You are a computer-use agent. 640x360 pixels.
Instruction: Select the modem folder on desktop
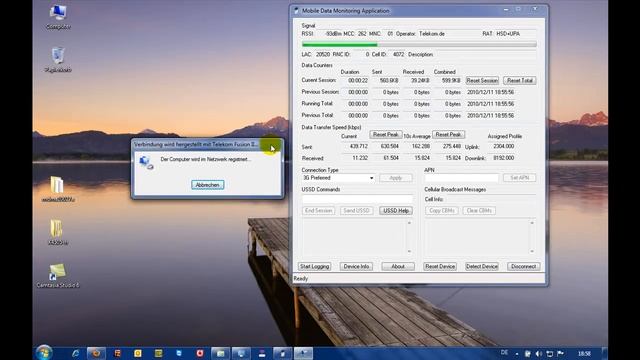pos(58,189)
